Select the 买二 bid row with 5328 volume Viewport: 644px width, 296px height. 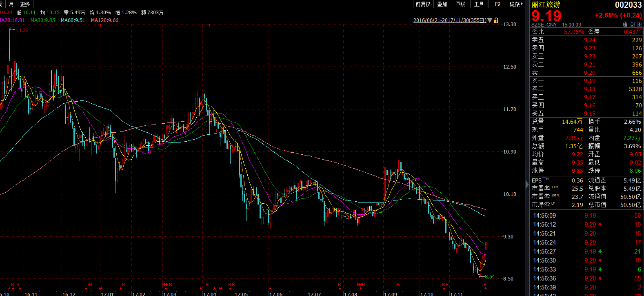586,89
